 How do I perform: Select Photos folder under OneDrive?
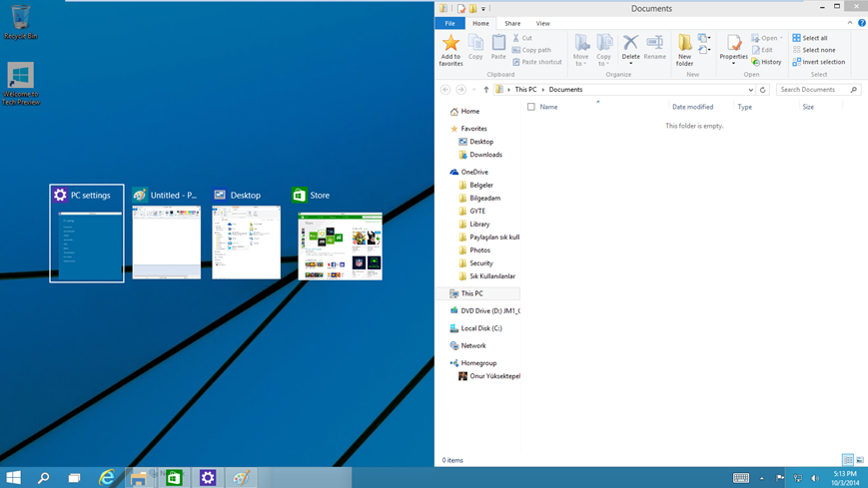pos(474,250)
